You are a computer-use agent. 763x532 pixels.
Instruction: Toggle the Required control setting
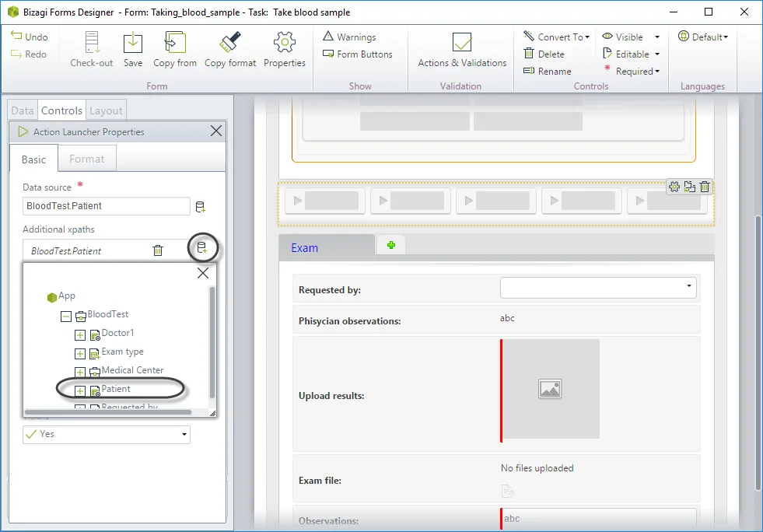pos(632,71)
